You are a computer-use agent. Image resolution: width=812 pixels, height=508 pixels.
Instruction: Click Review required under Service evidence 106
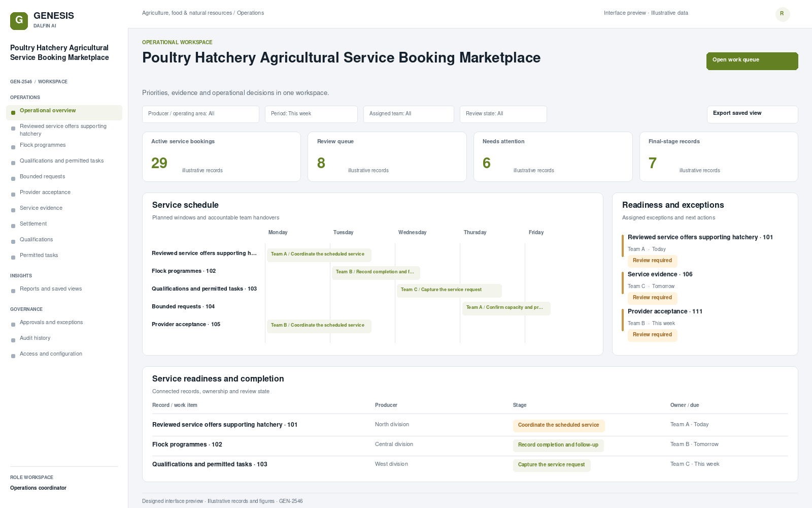pos(652,298)
